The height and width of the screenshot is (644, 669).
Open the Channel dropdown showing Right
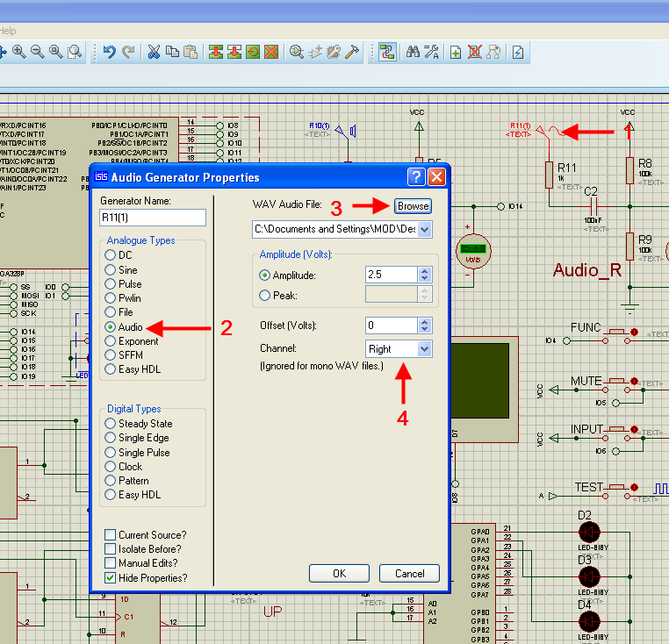click(x=425, y=349)
